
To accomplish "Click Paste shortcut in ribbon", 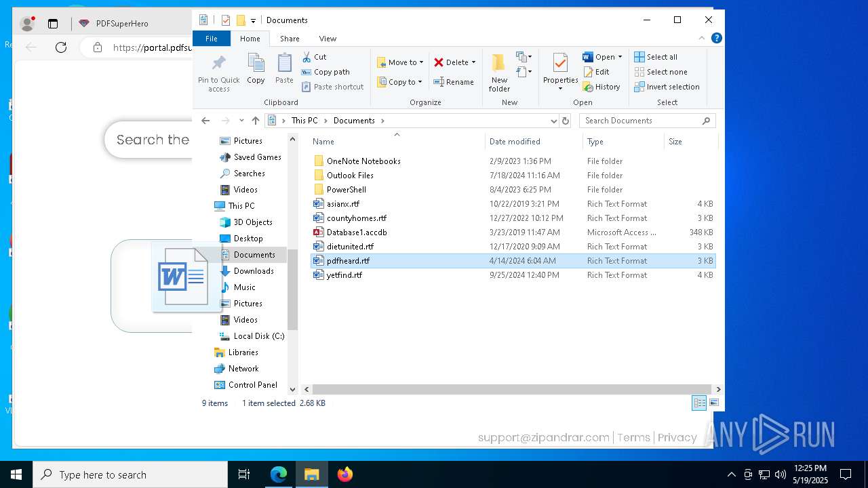I will coord(332,87).
